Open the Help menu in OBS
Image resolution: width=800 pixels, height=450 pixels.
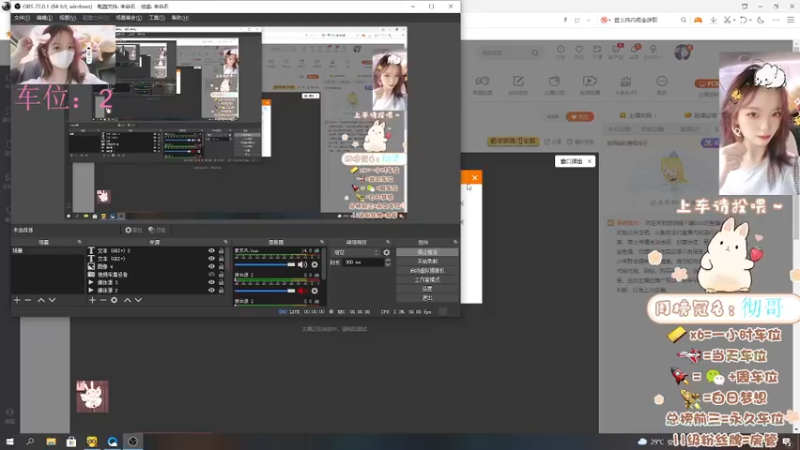click(180, 18)
